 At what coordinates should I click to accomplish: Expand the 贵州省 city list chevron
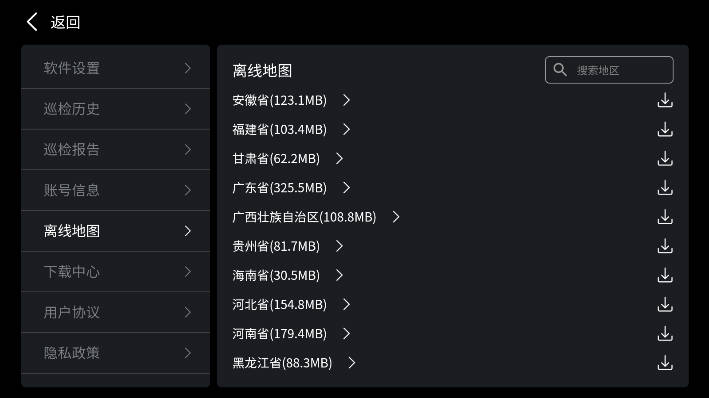point(339,246)
